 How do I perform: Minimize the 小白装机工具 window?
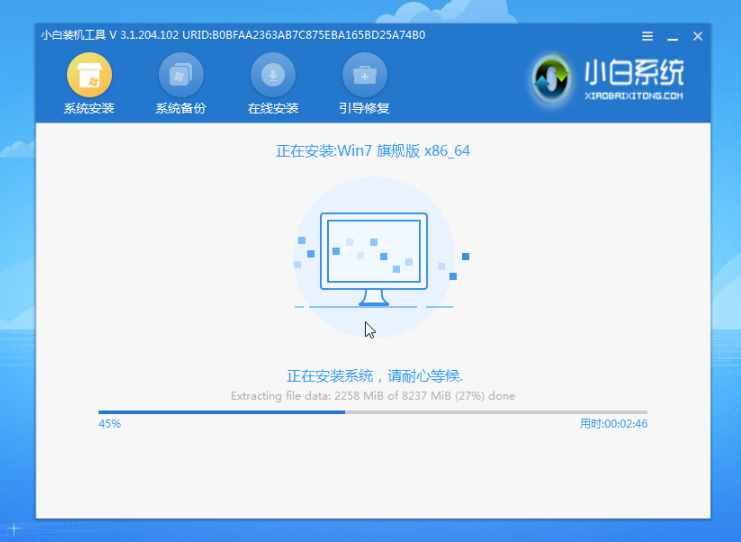pos(673,36)
